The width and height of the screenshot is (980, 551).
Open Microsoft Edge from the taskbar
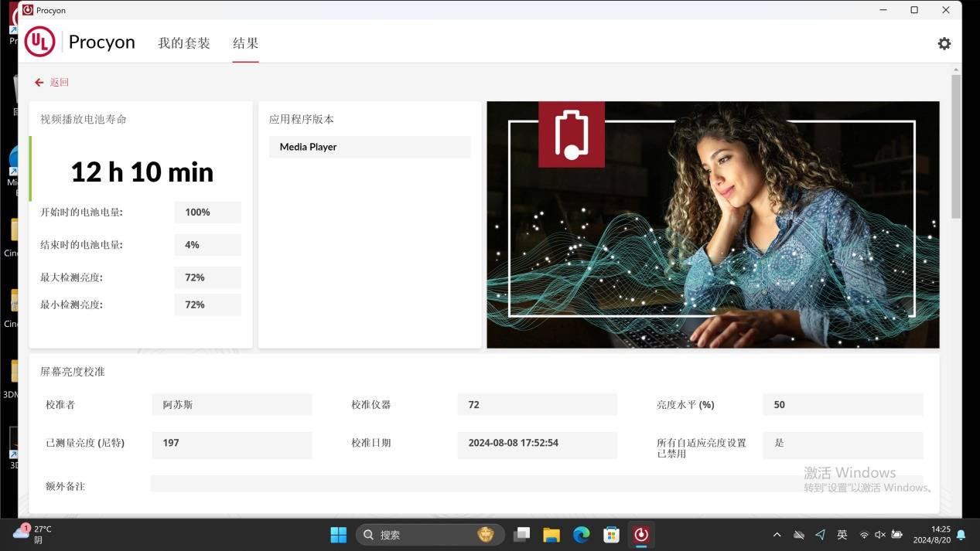point(581,534)
